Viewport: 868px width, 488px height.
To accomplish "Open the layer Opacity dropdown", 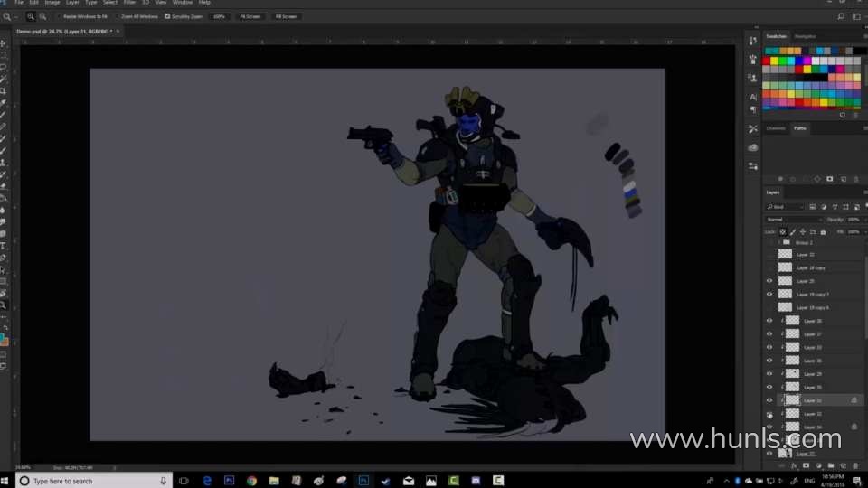I will pyautogui.click(x=853, y=220).
